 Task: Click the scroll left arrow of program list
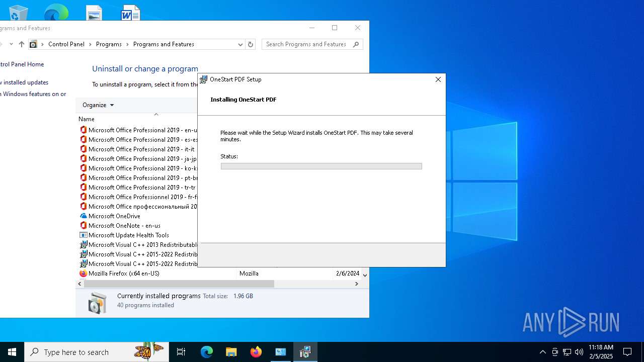point(79,284)
